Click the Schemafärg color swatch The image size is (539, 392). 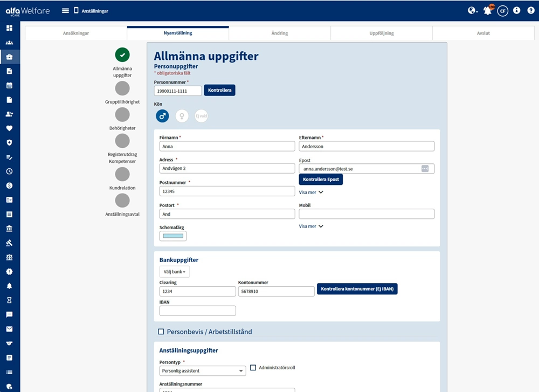(172, 236)
